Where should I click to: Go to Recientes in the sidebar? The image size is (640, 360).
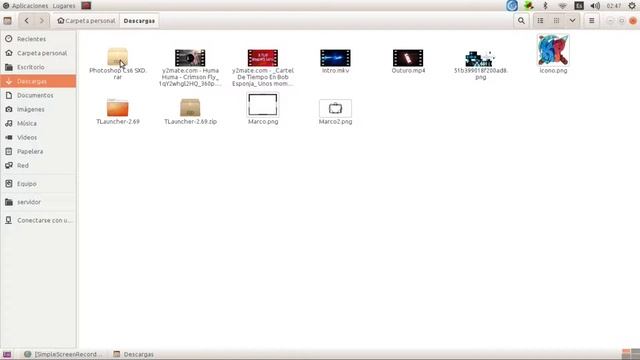pos(38,39)
